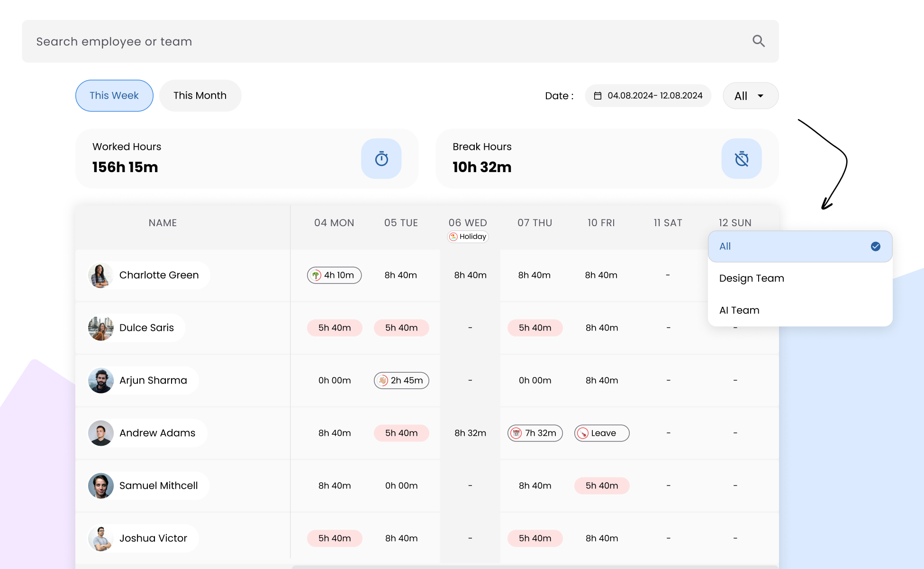The height and width of the screenshot is (569, 924).
Task: Select the All option in the team dropdown
Action: (x=800, y=246)
